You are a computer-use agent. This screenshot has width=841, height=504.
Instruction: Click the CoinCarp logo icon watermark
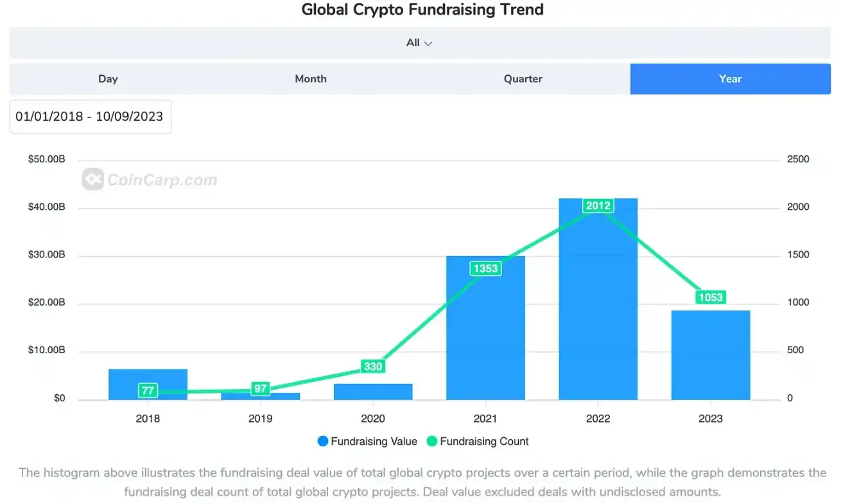93,180
